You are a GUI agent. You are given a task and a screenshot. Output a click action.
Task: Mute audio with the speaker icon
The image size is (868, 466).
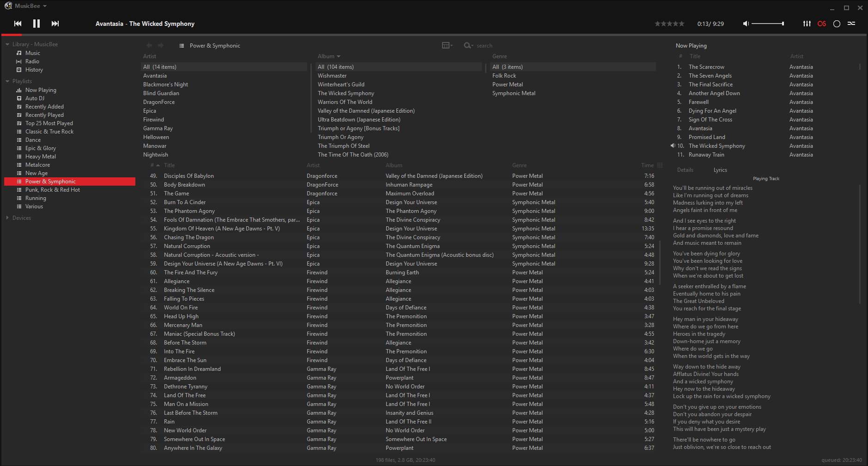coord(746,24)
